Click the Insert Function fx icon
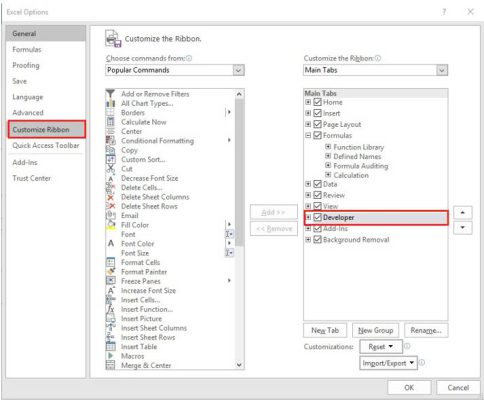484x400 pixels. click(110, 309)
